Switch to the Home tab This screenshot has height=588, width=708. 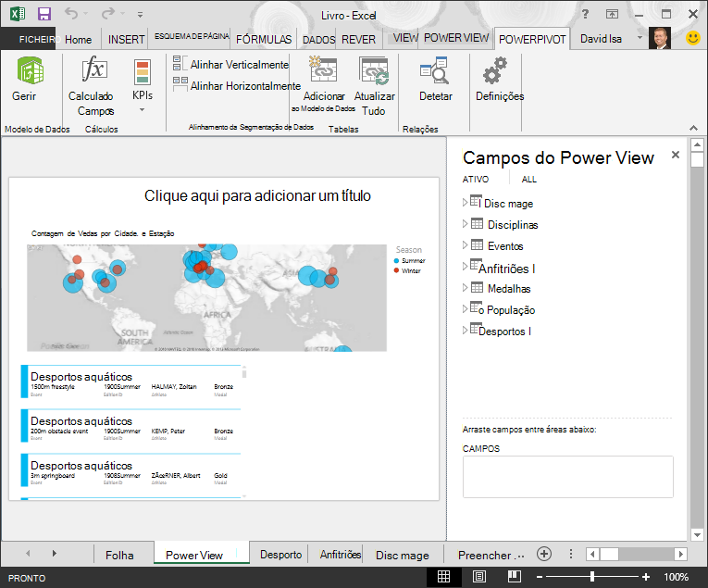pyautogui.click(x=78, y=40)
